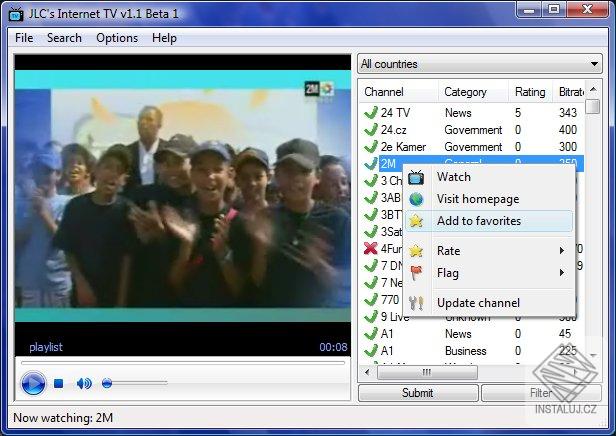Screen dimensions: 616x436
Task: Expand the Flag submenu arrow
Action: 562,273
